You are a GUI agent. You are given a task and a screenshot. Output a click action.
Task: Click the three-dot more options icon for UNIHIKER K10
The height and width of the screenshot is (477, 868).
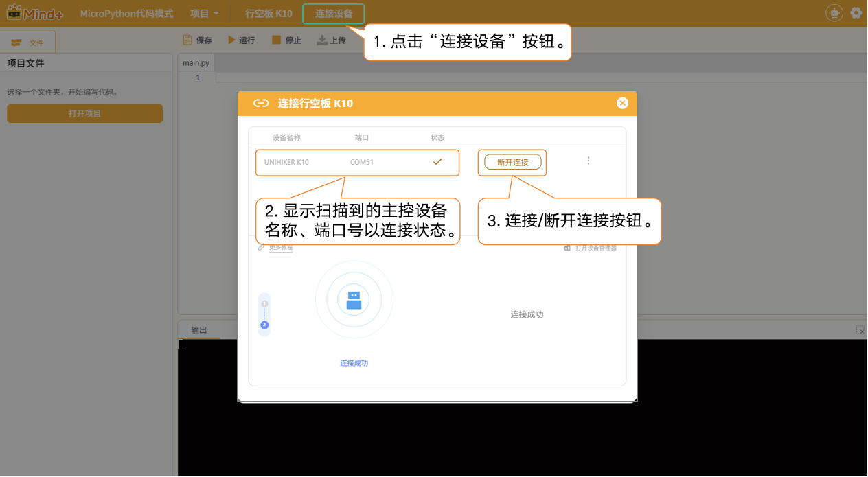(x=589, y=161)
